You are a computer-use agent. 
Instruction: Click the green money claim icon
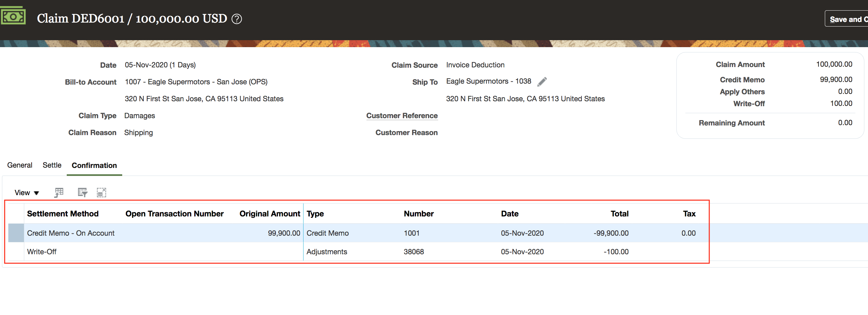tap(13, 16)
